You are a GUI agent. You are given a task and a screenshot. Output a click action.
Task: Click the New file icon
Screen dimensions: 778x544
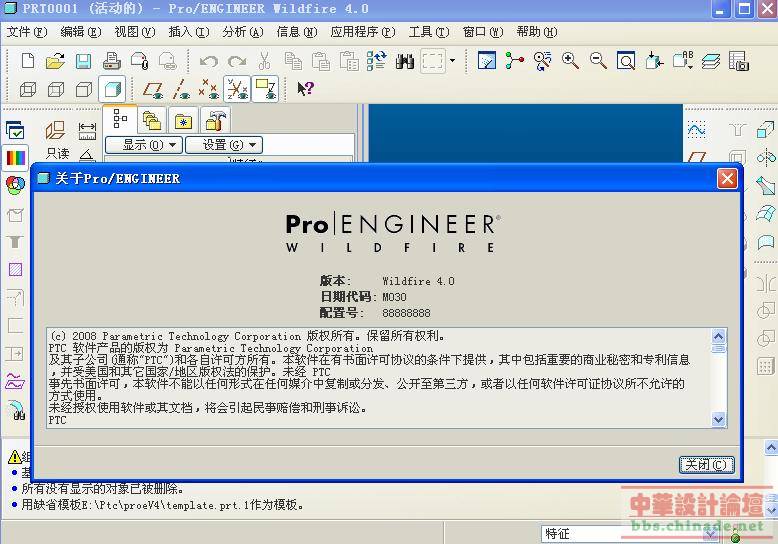point(28,61)
